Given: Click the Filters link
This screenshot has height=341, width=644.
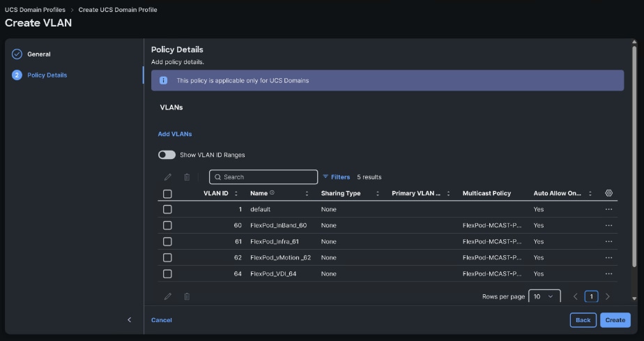Looking at the screenshot, I should pyautogui.click(x=341, y=177).
